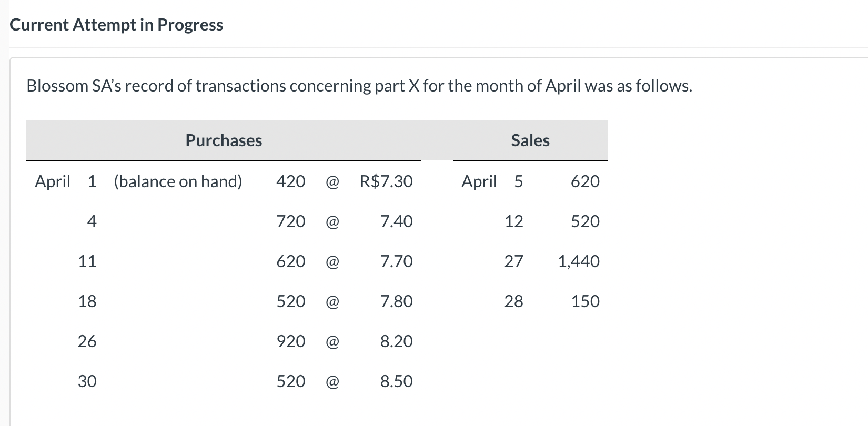Click the purchase date 26
The image size is (868, 426).
coord(87,341)
